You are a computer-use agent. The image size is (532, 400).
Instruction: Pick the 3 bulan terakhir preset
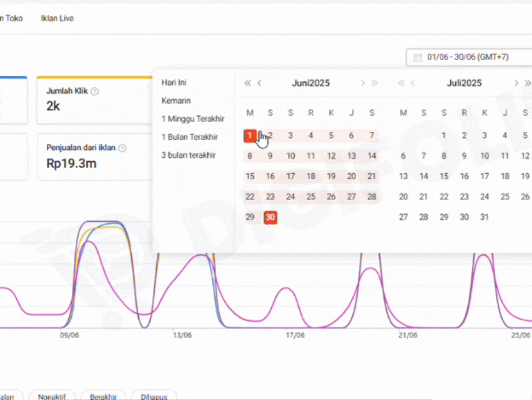point(189,155)
